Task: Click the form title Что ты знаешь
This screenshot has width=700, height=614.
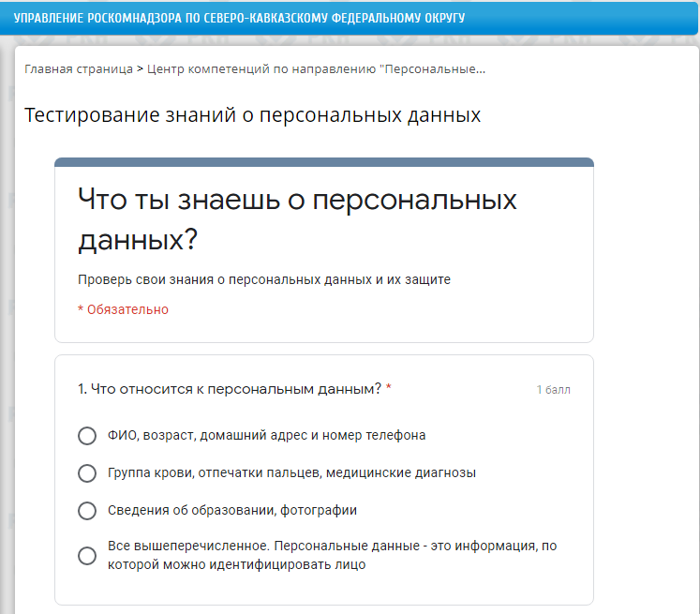Action: 297,219
